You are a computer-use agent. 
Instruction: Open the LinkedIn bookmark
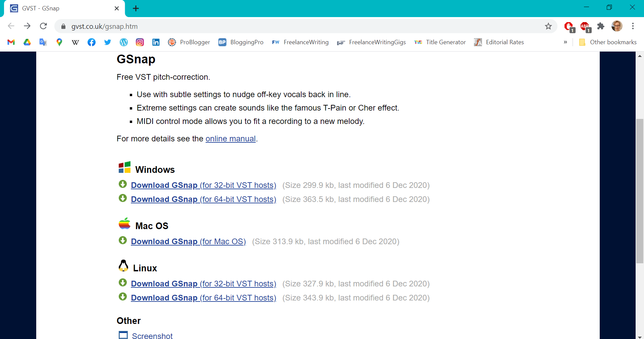(156, 42)
